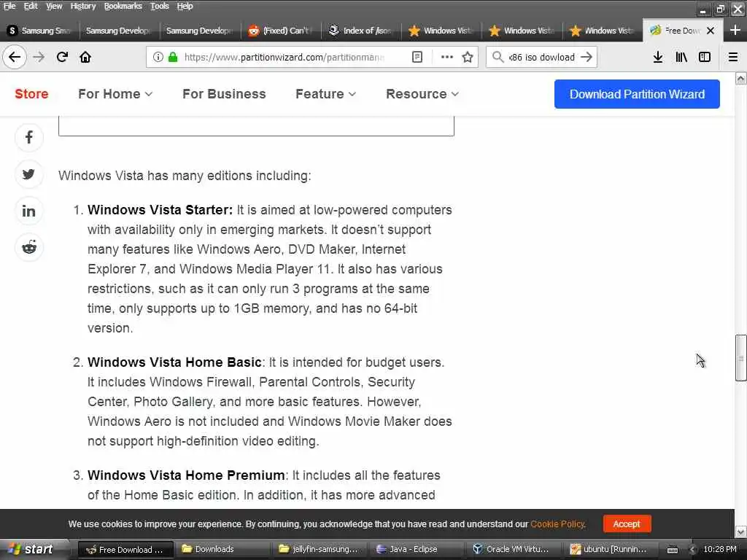Image resolution: width=747 pixels, height=560 pixels.
Task: Toggle the sidebar icon
Action: click(x=705, y=57)
